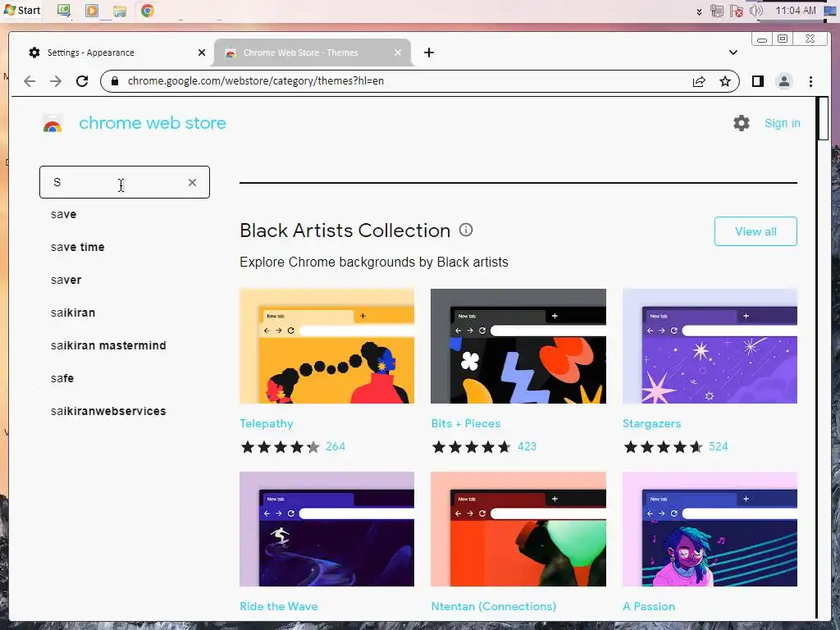Click Stargazers' 524 rating count
The width and height of the screenshot is (840, 630).
tap(719, 447)
